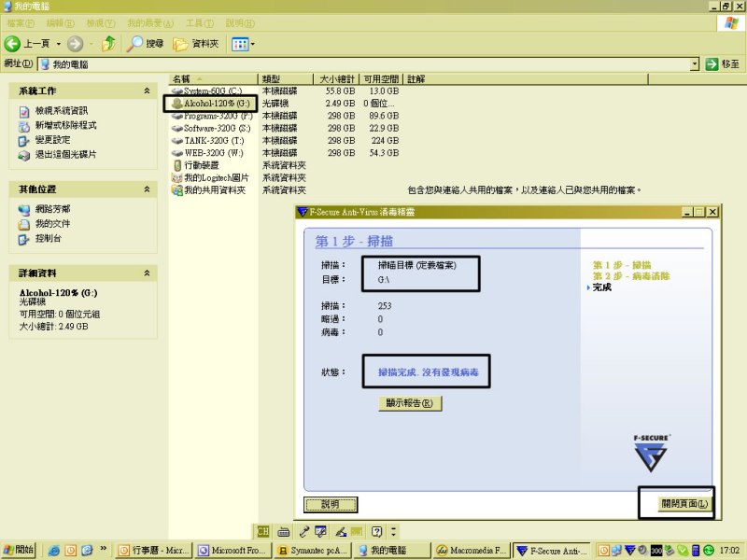The image size is (747, 560).
Task: Click the keyboard icon on IME bar
Action: (x=284, y=531)
